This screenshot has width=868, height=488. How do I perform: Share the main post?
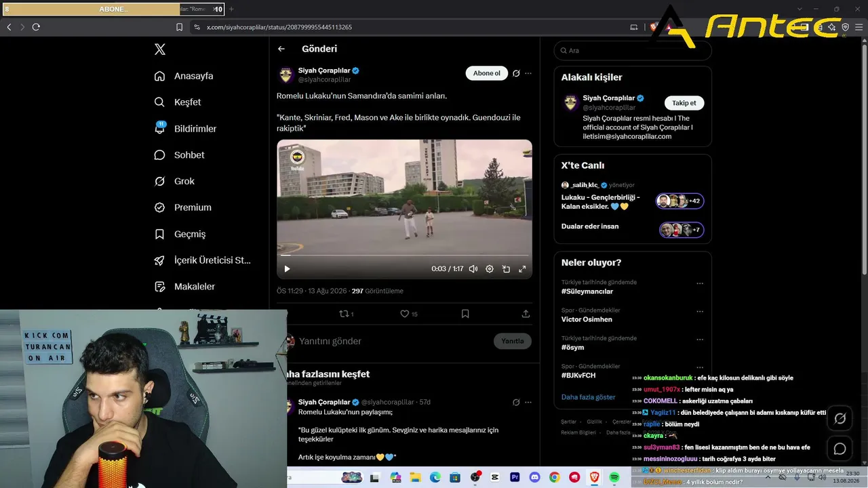526,314
